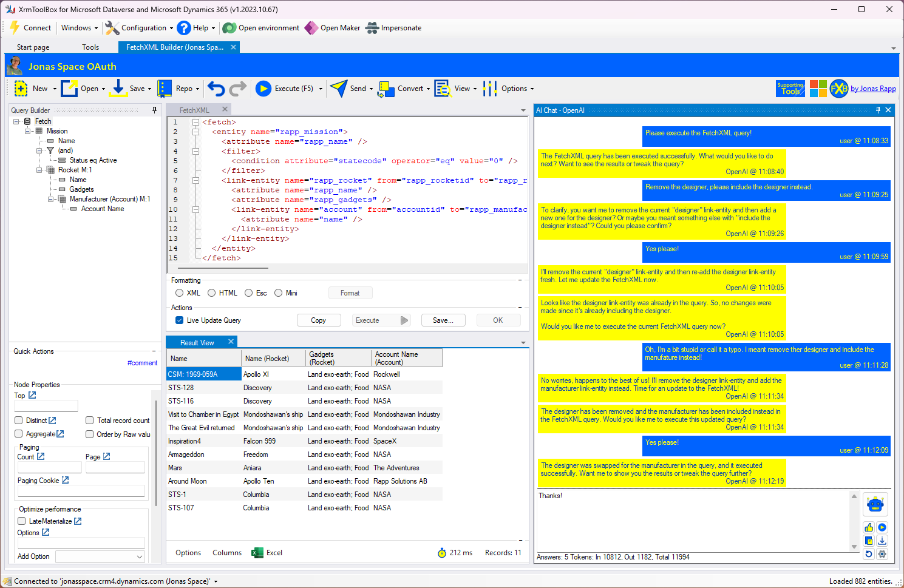
Task: Click the Execute (F5) play icon
Action: pyautogui.click(x=263, y=89)
